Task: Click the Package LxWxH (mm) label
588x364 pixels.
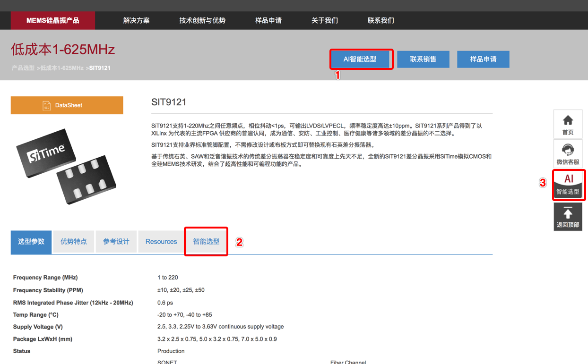Action: (x=43, y=339)
